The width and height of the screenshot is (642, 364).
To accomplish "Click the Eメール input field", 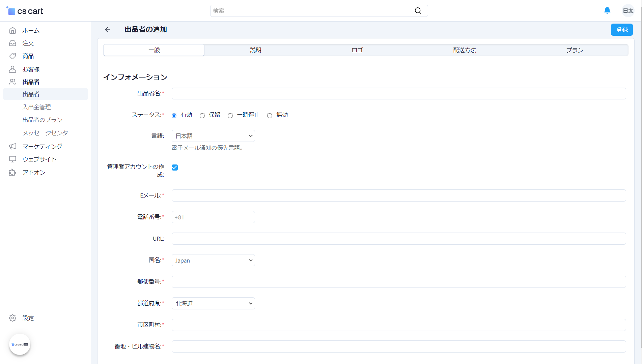I will (x=399, y=195).
